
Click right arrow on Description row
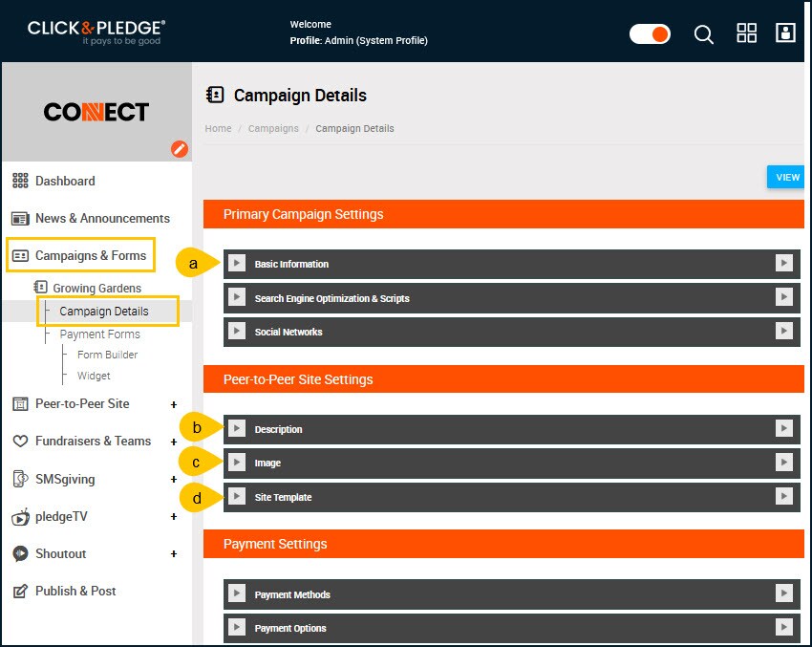coord(784,428)
